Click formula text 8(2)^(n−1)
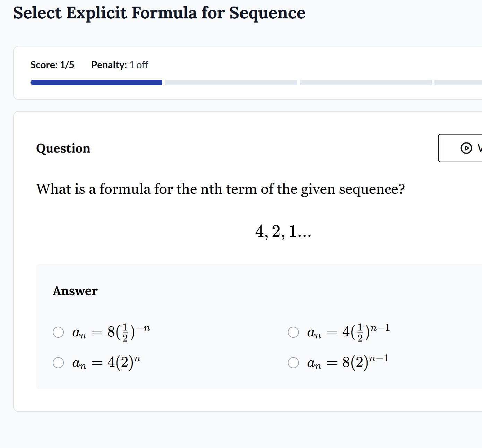The image size is (482, 448). pyautogui.click(x=348, y=363)
